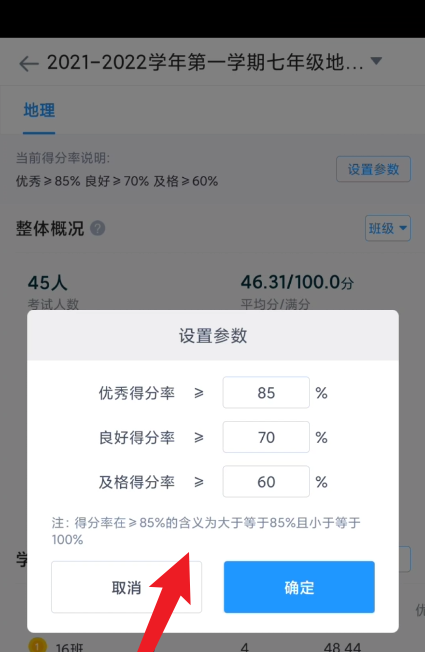Focus the 及格得分率 input showing 60
The height and width of the screenshot is (652, 425).
tap(266, 482)
